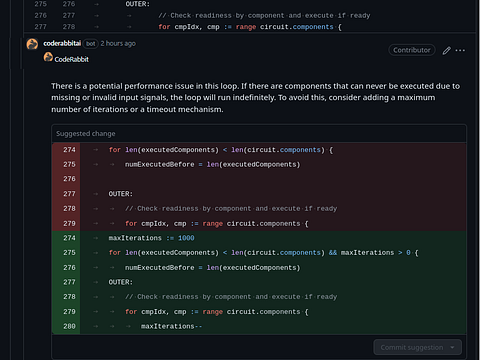Click the Commit suggestion button
This screenshot has height=360, width=480.
412,347
